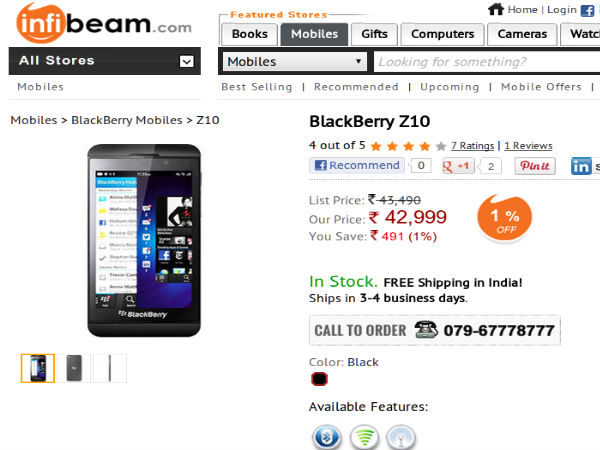
Task: Click the radio antenna feature icon
Action: pyautogui.click(x=401, y=437)
